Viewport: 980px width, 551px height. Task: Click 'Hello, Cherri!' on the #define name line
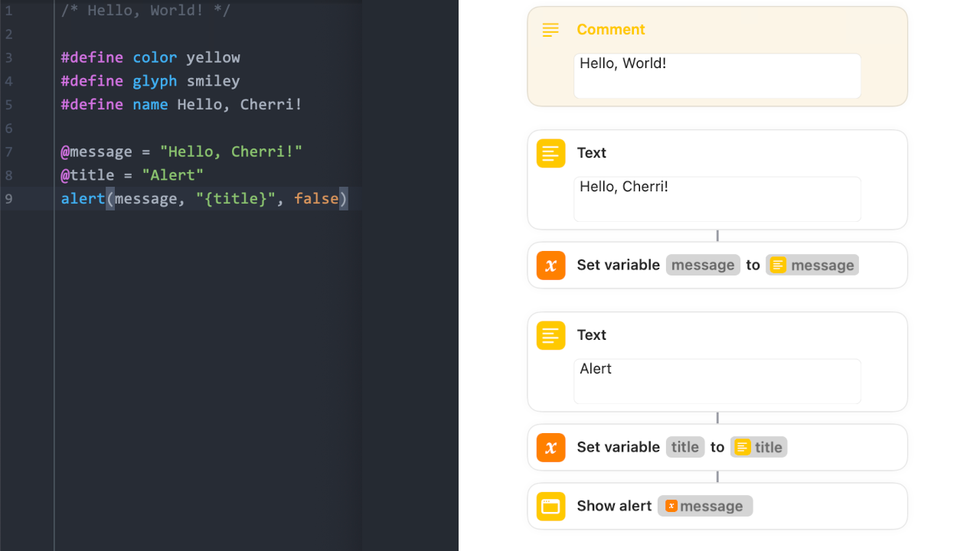[240, 105]
